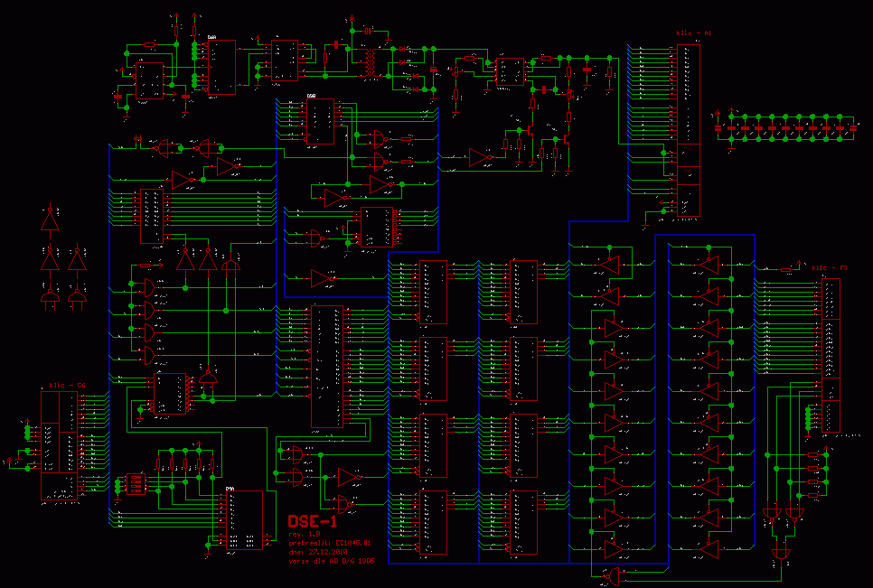Image resolution: width=873 pixels, height=588 pixels.
Task: Click the 'verze dle AB 8/6 1986' text
Action: click(330, 561)
